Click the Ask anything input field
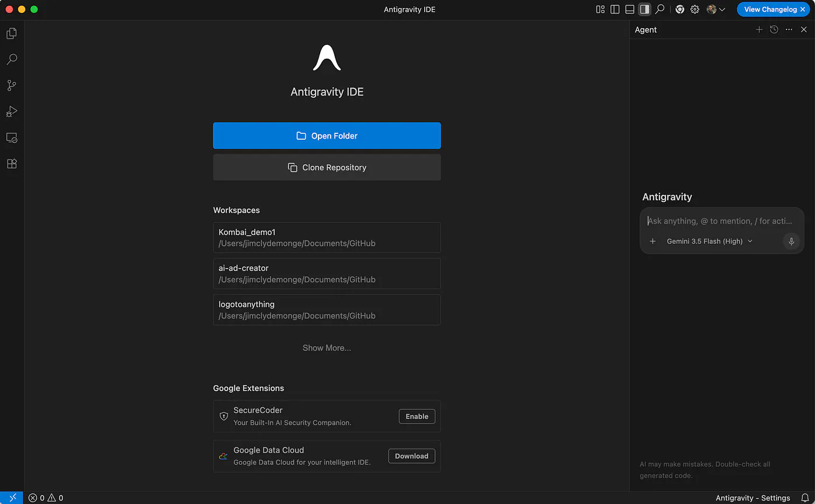Image resolution: width=815 pixels, height=504 pixels. click(x=721, y=221)
